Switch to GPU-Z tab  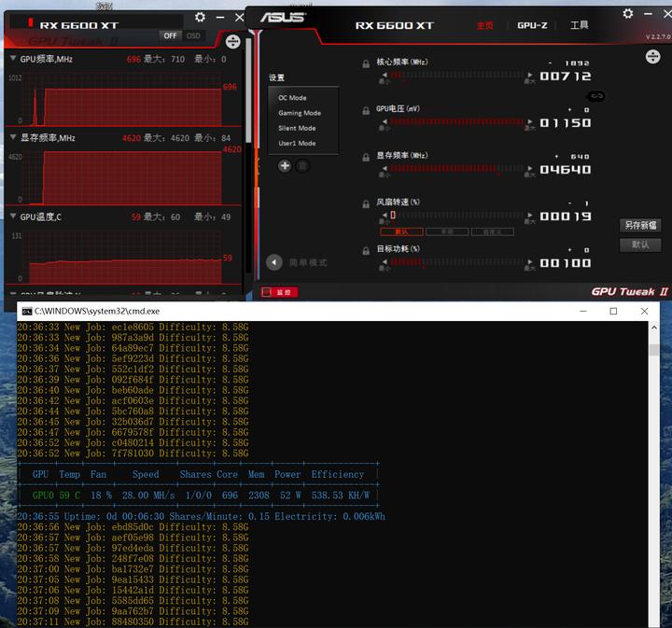point(532,25)
